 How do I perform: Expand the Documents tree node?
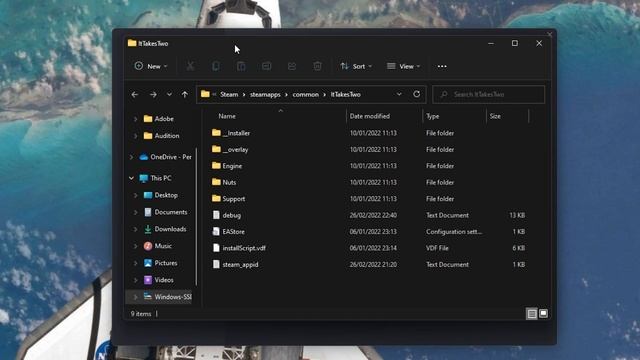point(136,212)
